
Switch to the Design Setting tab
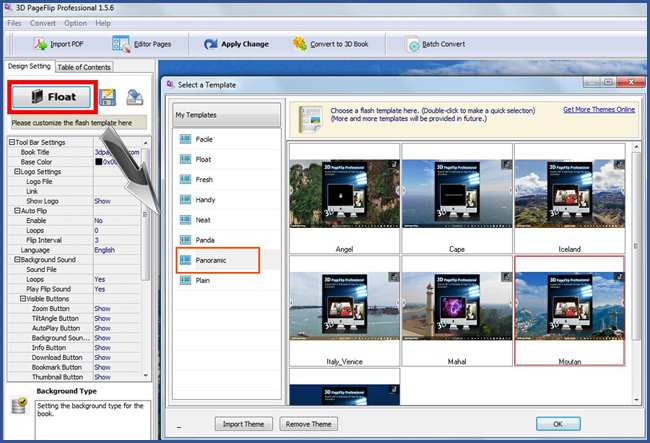point(29,66)
